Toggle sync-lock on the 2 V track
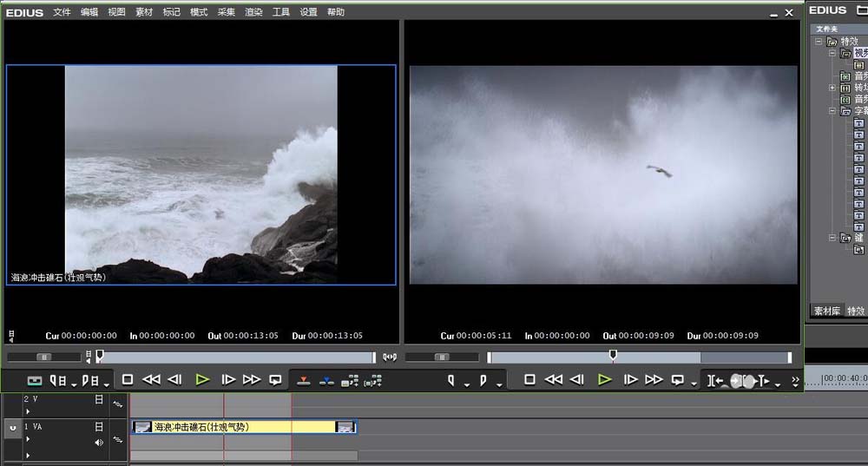868x466 pixels. tap(118, 404)
